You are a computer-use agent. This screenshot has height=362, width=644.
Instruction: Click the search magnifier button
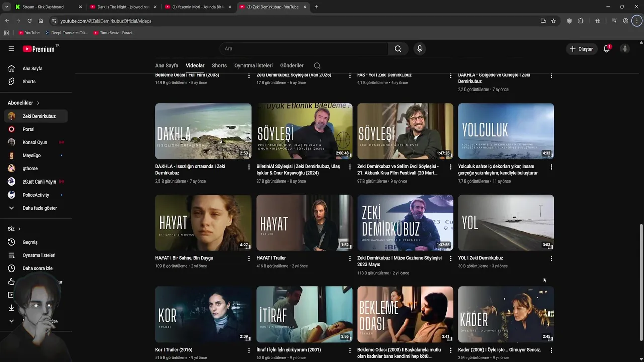(x=398, y=49)
